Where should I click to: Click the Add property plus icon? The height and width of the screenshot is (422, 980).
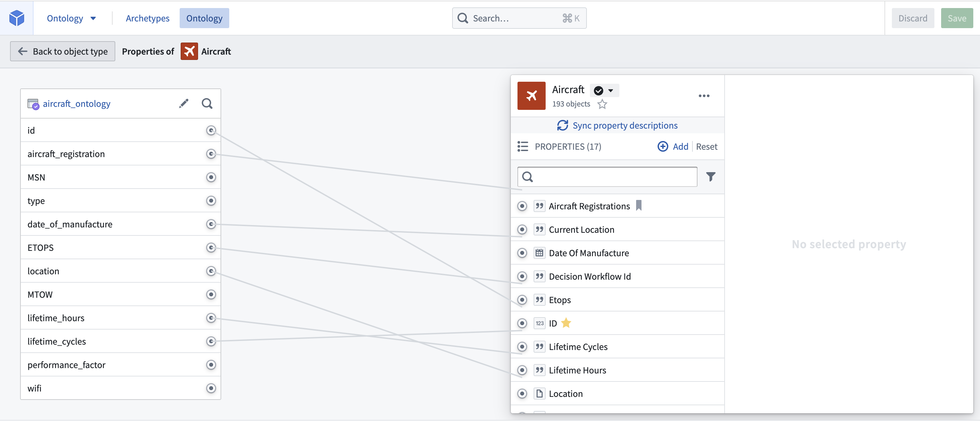coord(662,146)
